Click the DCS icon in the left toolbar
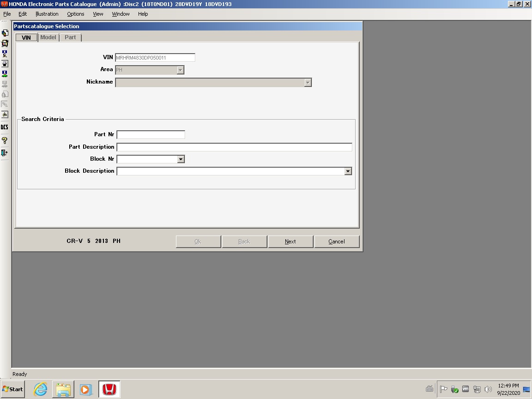Screen dimensions: 532x399 (x=5, y=127)
